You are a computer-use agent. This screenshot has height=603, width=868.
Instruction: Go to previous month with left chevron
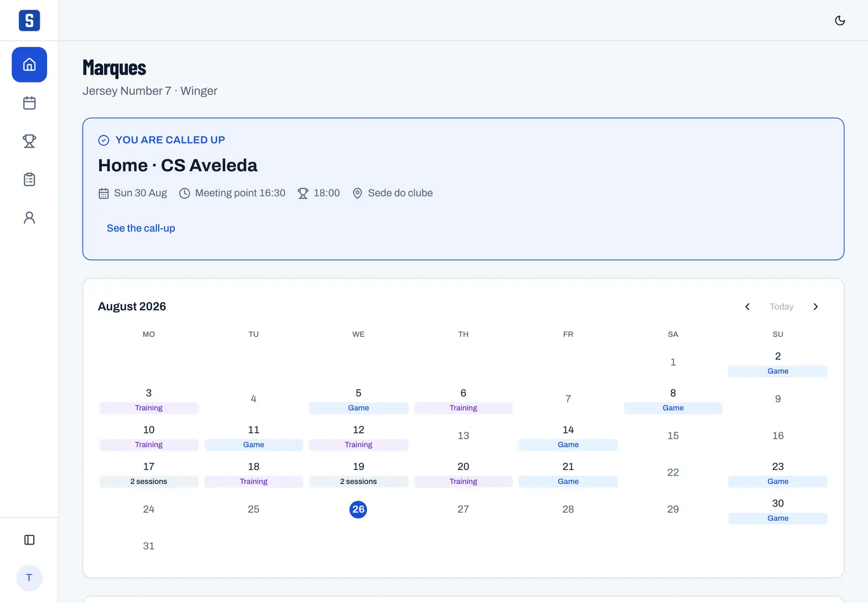(747, 307)
